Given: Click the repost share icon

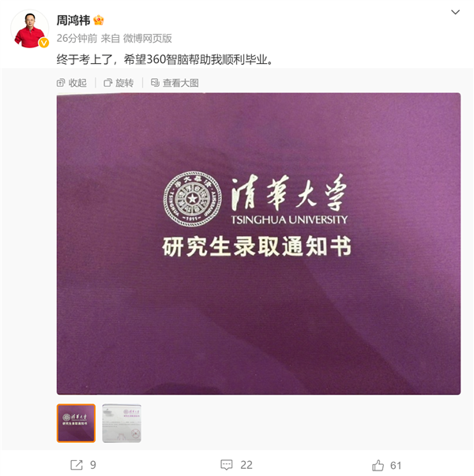Looking at the screenshot, I should point(77,465).
